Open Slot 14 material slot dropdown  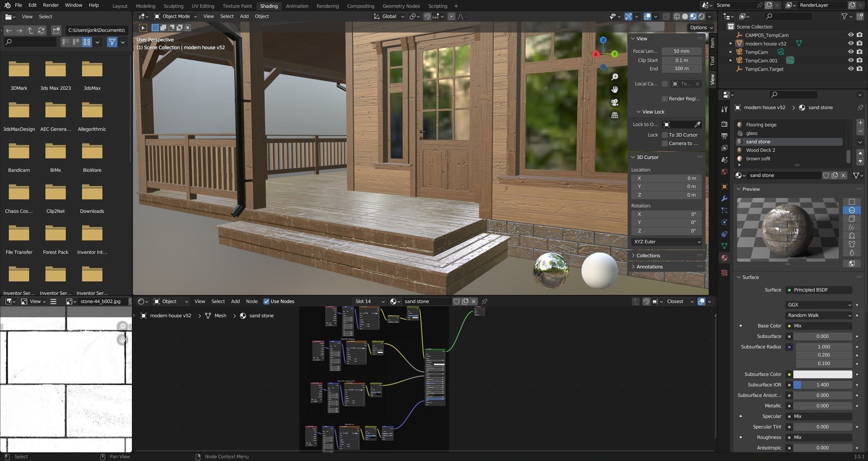pyautogui.click(x=369, y=301)
